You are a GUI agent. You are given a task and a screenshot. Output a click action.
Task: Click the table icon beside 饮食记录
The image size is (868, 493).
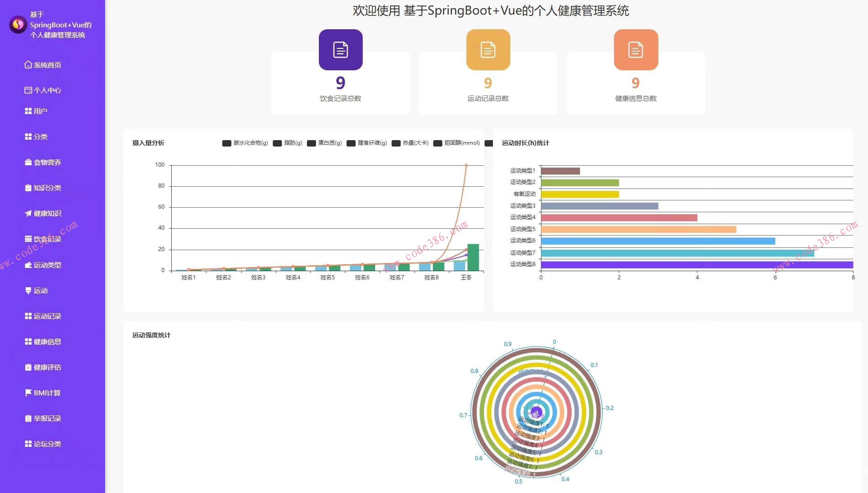click(x=28, y=239)
